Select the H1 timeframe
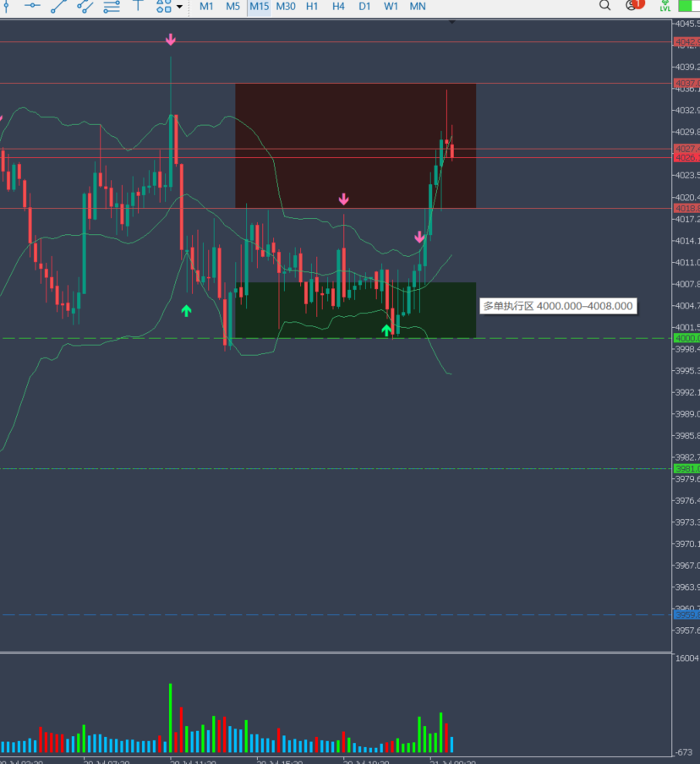700x764 pixels. pyautogui.click(x=312, y=6)
